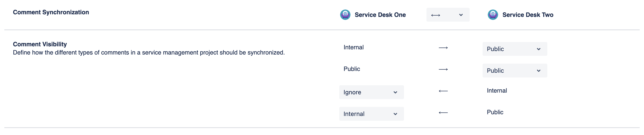
Task: Click the bidirectional sync arrow in the header
Action: 436,14
